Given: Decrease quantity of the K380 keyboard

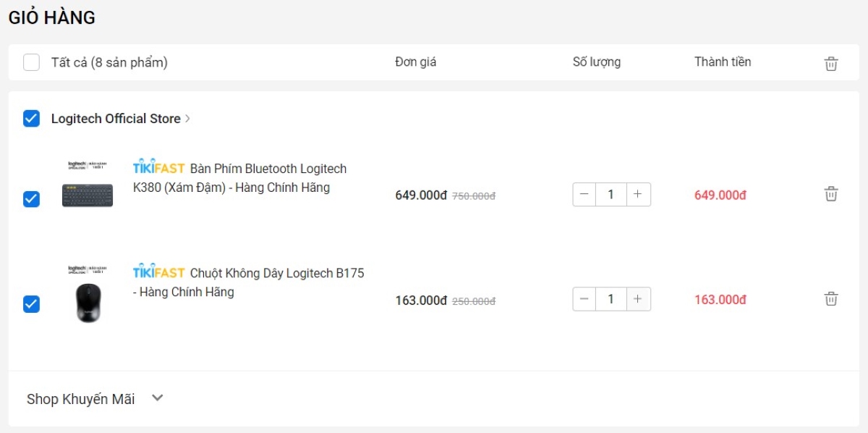Looking at the screenshot, I should 584,195.
